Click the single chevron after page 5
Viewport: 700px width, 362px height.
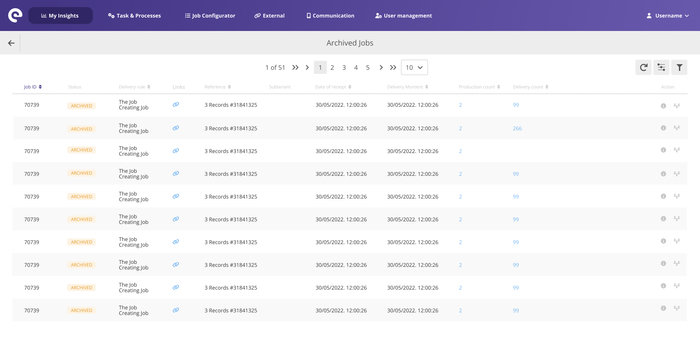tap(381, 67)
